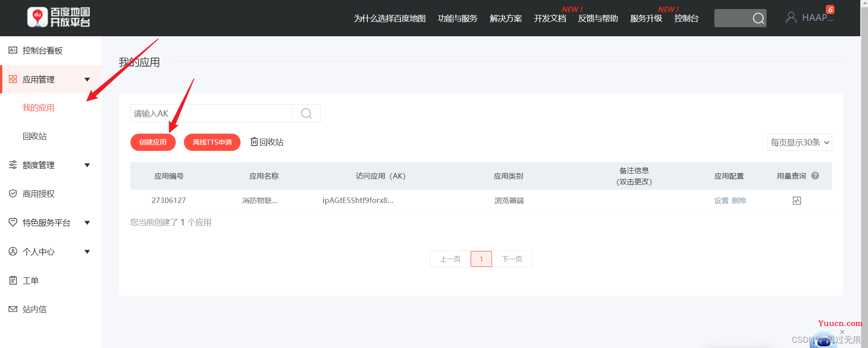
Task: Click the 离线TTS申请 button
Action: pyautogui.click(x=212, y=142)
